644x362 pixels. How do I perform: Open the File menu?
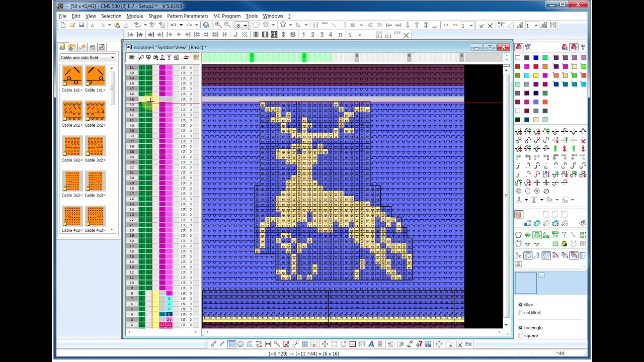click(x=62, y=16)
